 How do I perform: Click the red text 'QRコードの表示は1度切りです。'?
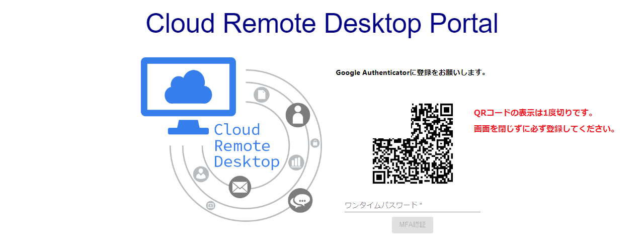point(534,112)
